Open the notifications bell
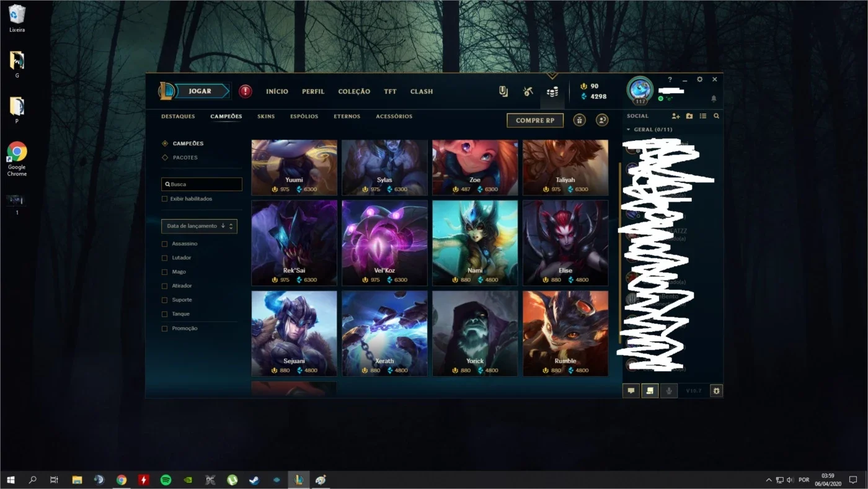Screen dimensions: 868x489 coord(714,99)
